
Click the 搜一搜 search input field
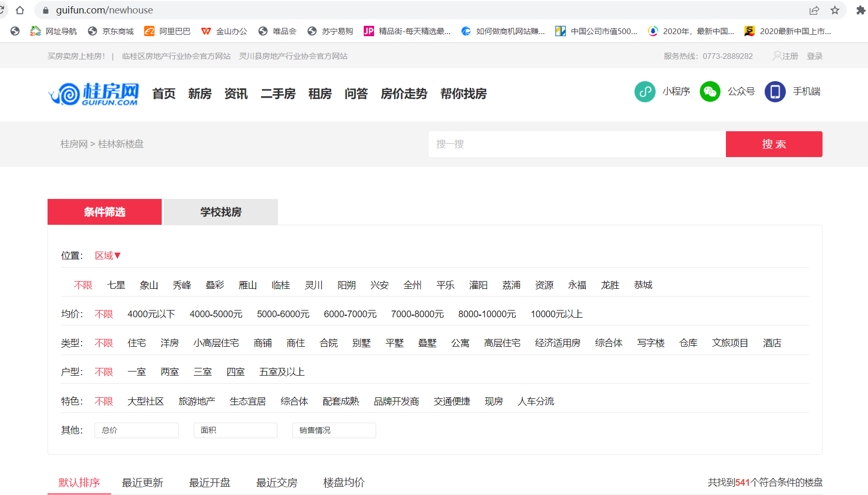(x=577, y=144)
